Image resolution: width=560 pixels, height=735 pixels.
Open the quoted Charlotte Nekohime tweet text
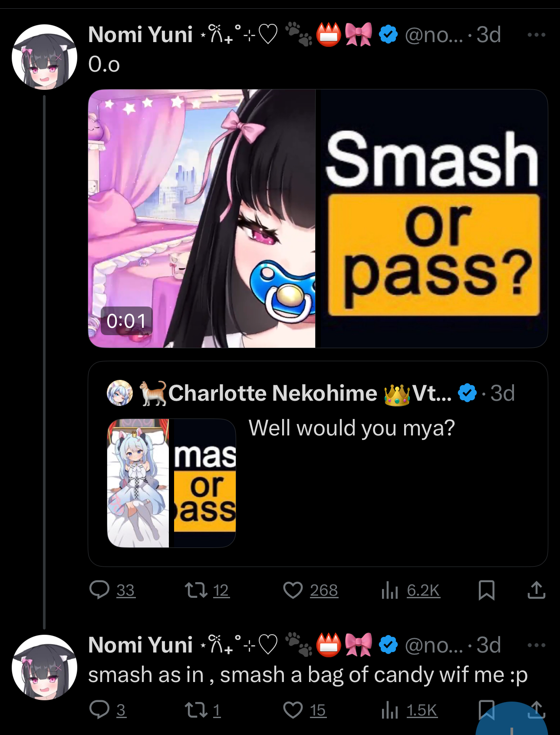pyautogui.click(x=352, y=428)
